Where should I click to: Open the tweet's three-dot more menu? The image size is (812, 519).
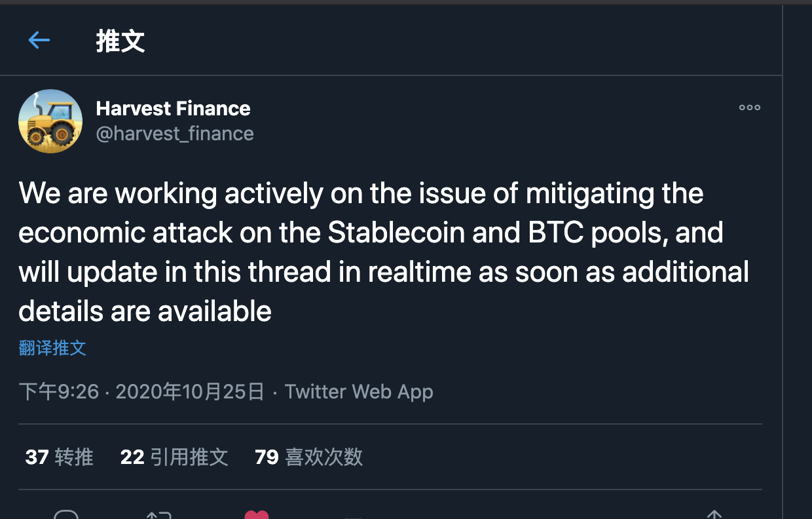pos(749,108)
